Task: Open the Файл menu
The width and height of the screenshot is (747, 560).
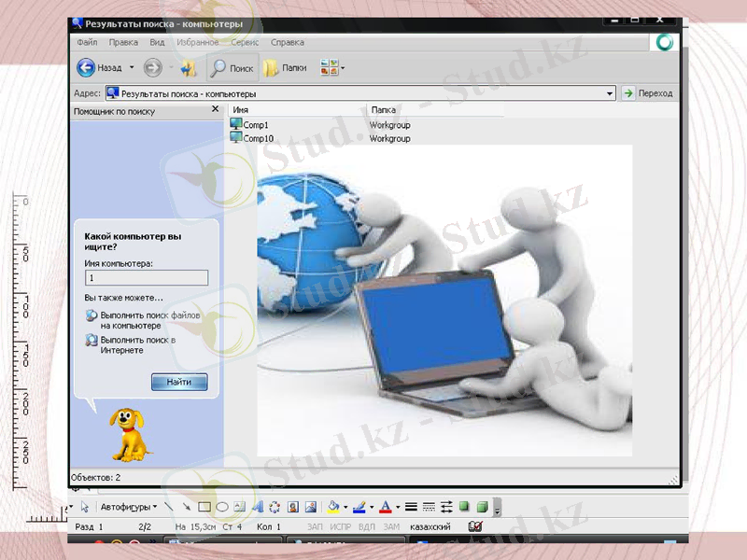Action: point(88,42)
